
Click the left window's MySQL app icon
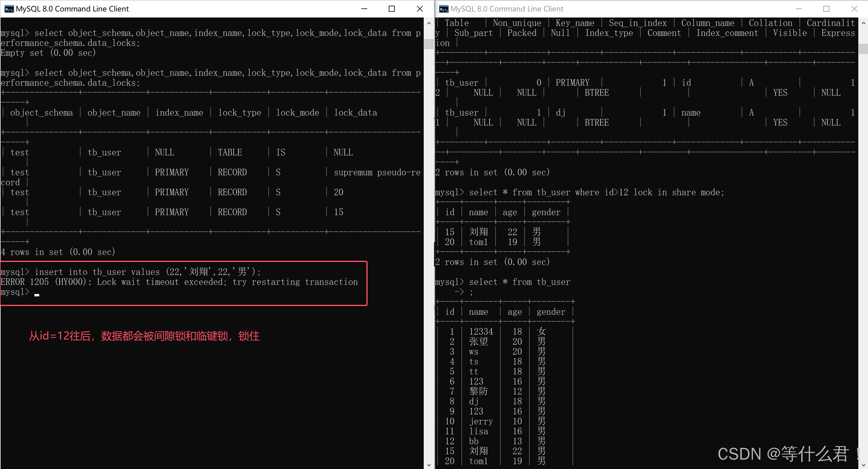9,9
